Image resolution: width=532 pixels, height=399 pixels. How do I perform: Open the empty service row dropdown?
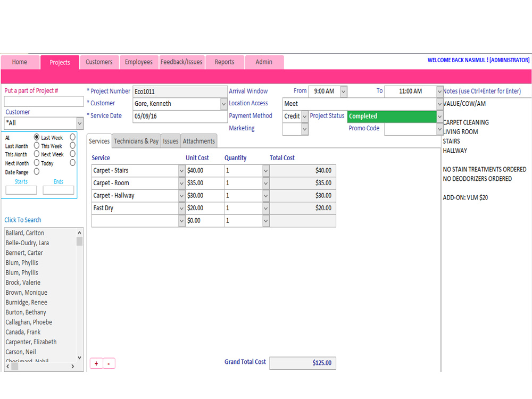(182, 221)
